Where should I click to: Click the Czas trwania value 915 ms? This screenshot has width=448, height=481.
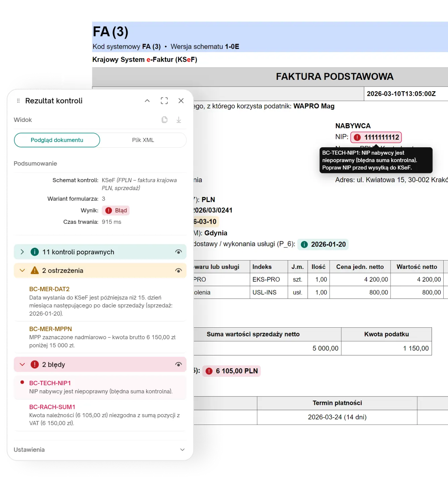(x=111, y=222)
